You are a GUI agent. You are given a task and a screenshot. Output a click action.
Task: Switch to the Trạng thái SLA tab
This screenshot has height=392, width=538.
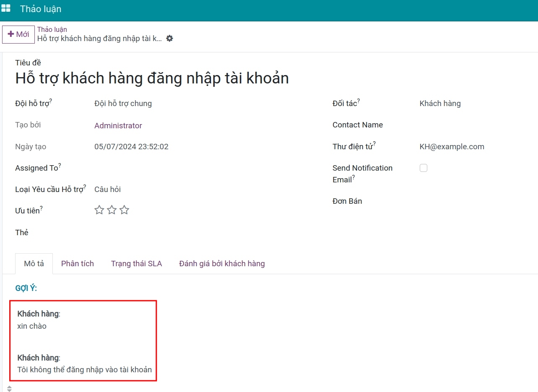(x=137, y=264)
